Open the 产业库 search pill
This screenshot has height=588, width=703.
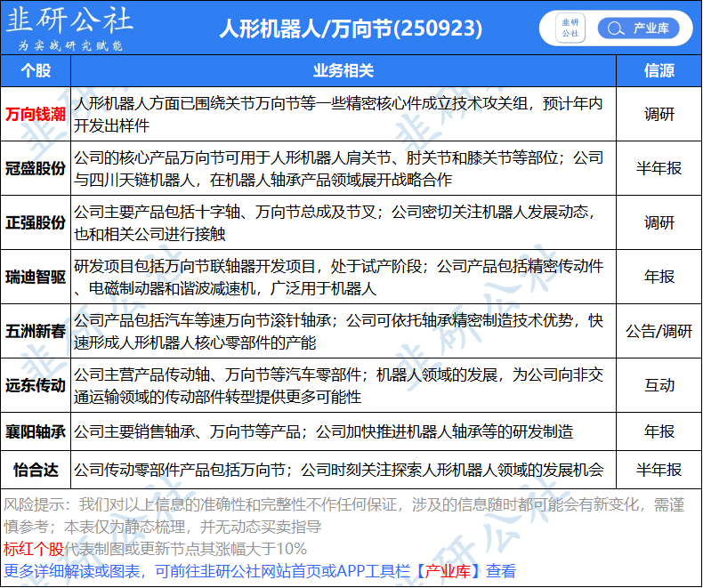click(638, 28)
